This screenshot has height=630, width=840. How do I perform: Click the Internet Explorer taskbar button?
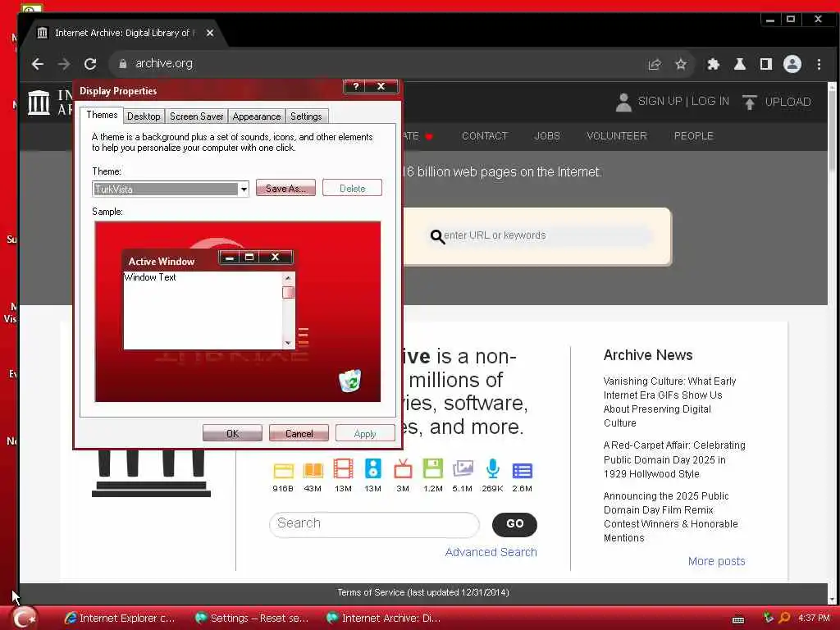(x=119, y=619)
